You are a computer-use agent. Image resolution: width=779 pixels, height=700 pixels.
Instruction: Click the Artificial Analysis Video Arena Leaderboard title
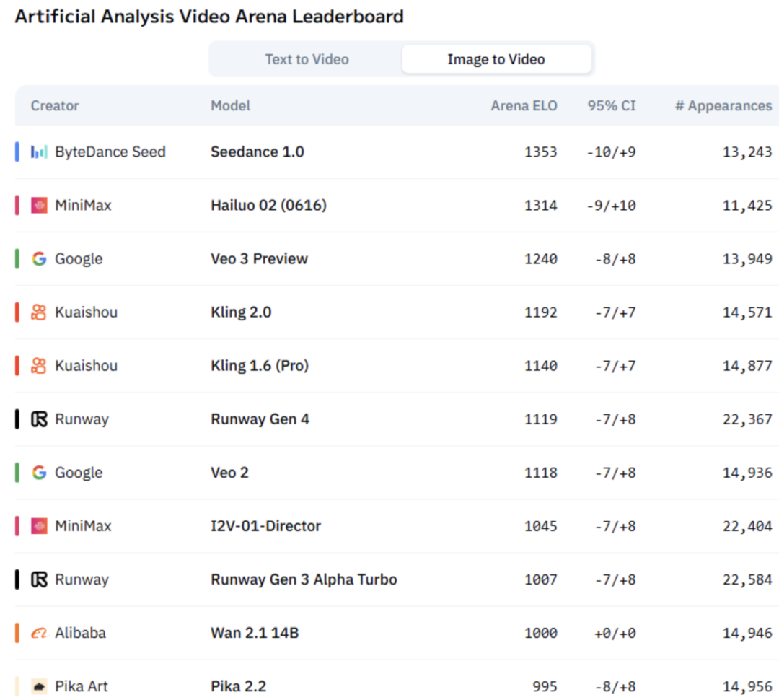click(209, 17)
